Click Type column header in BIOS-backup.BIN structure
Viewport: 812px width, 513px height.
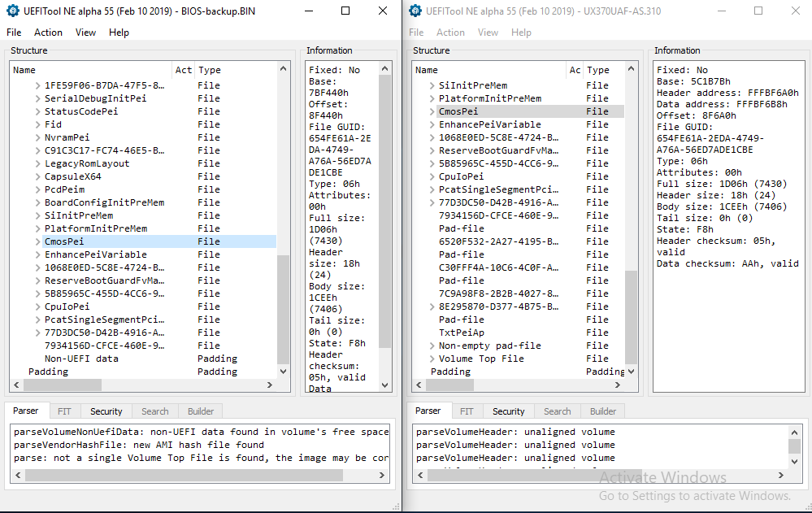(235, 70)
